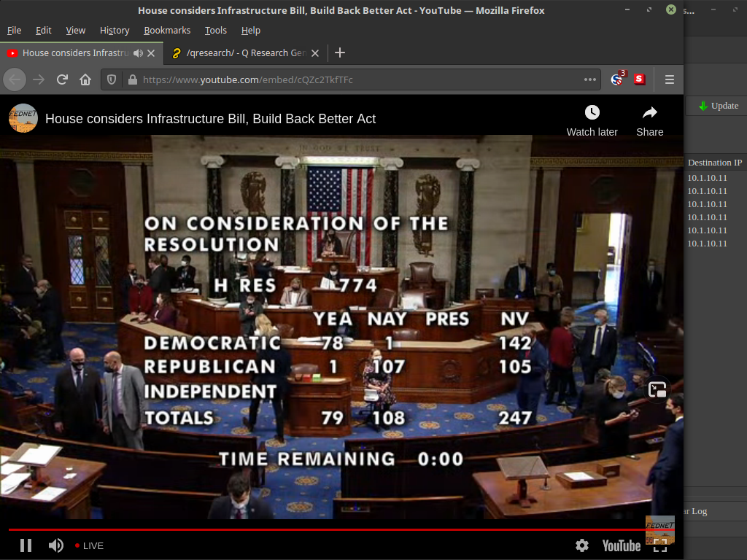The width and height of the screenshot is (747, 560).
Task: Open the Bookmarks menu
Action: click(167, 31)
